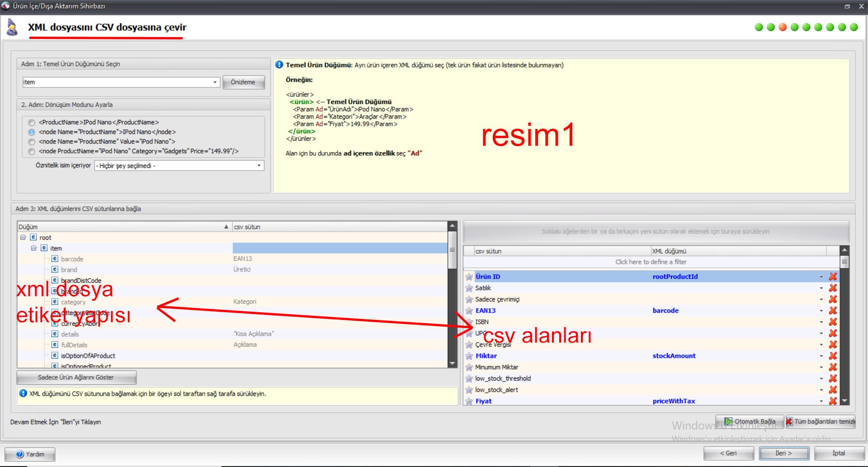Click the wizard hat icon in header

coord(12,27)
